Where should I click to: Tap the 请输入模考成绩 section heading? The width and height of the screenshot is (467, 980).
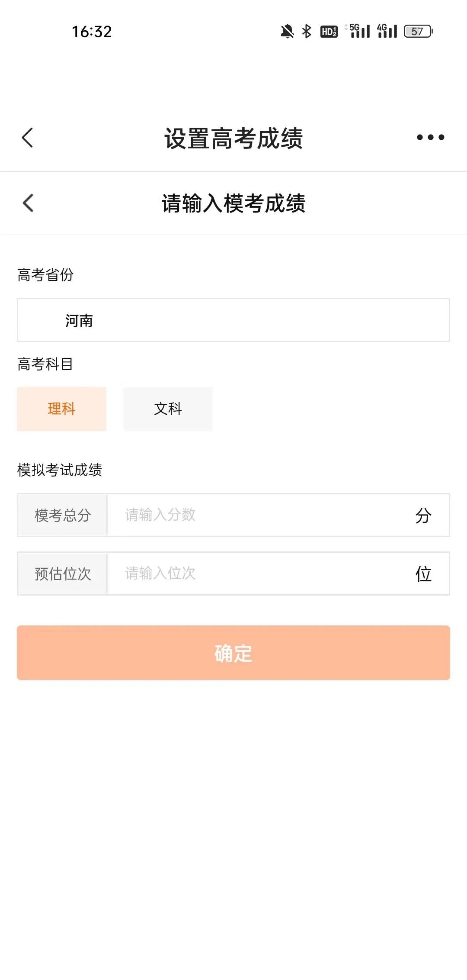pyautogui.click(x=233, y=203)
